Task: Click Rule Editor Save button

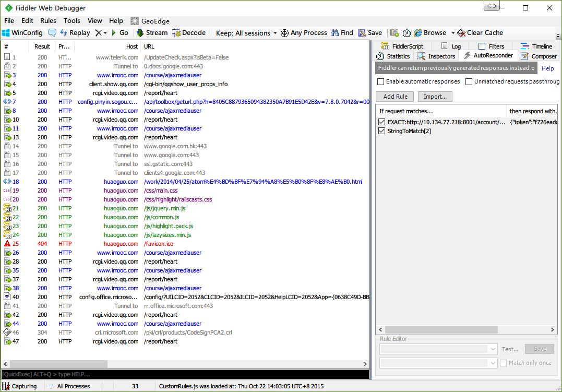Action: tap(540, 349)
